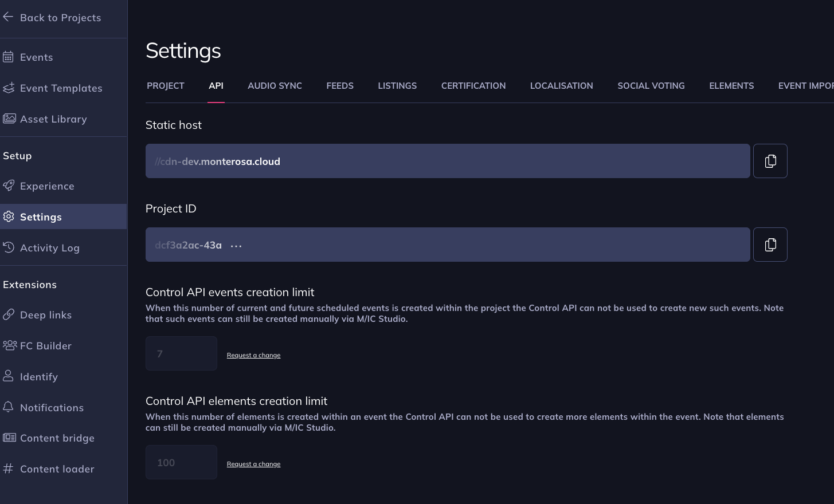834x504 pixels.
Task: Open the Social Voting tab
Action: (651, 86)
